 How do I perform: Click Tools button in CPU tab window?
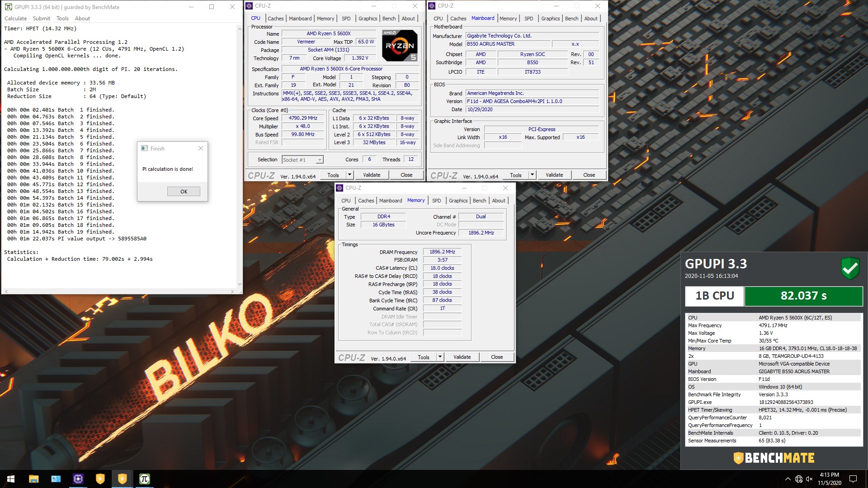click(x=333, y=175)
